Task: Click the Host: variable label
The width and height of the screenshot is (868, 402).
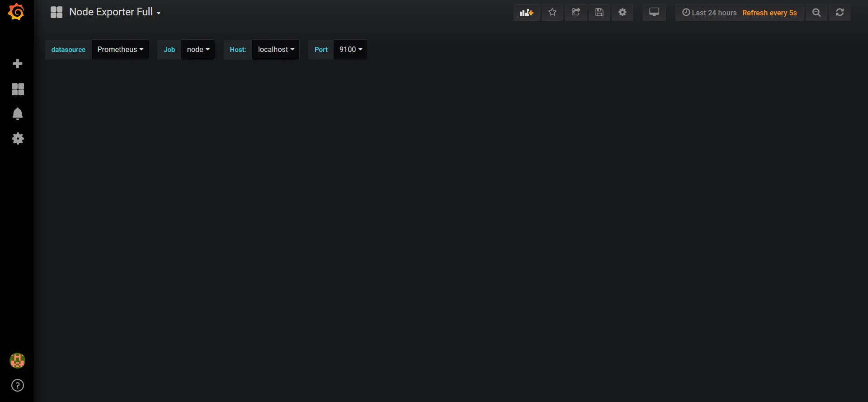Action: pyautogui.click(x=238, y=50)
